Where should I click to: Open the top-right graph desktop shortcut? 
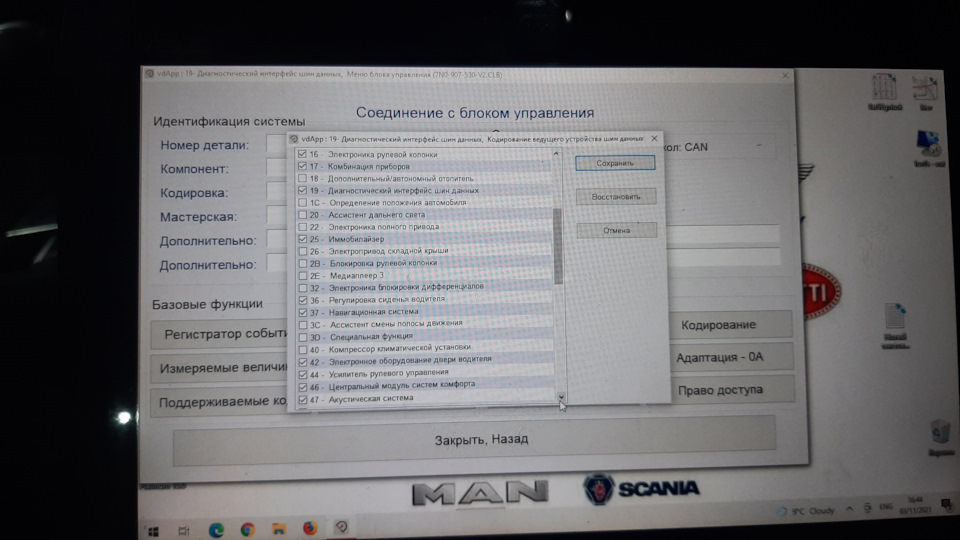925,92
